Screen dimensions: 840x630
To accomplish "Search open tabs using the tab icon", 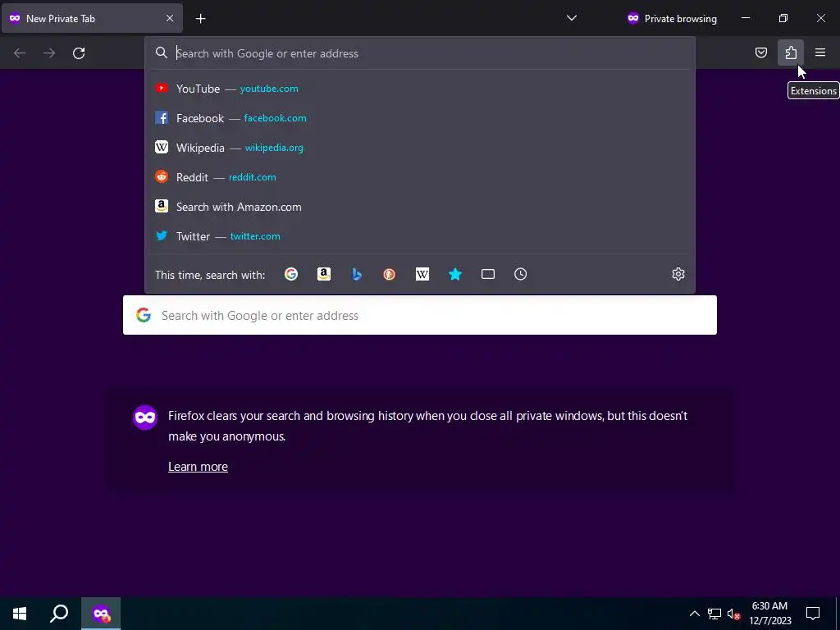I will click(488, 274).
